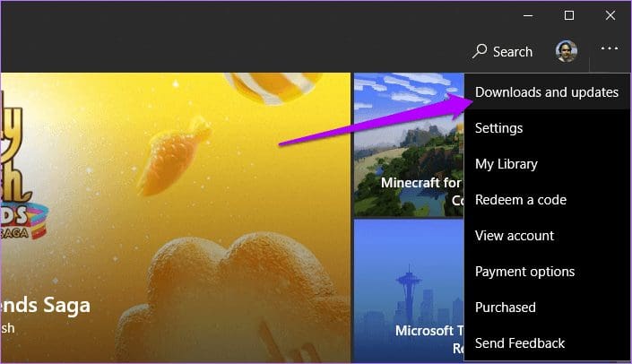This screenshot has height=364, width=632.
Task: Open Settings from the menu
Action: coord(547,128)
